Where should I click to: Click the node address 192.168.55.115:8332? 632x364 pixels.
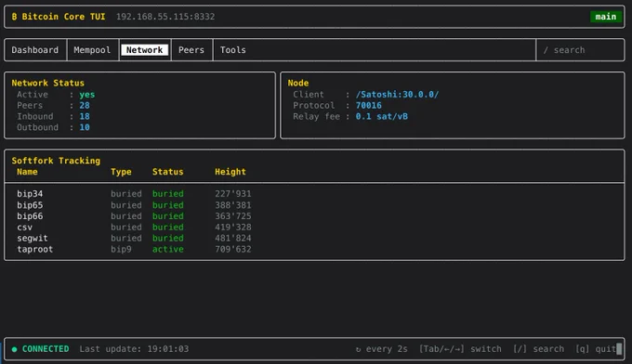tap(165, 17)
